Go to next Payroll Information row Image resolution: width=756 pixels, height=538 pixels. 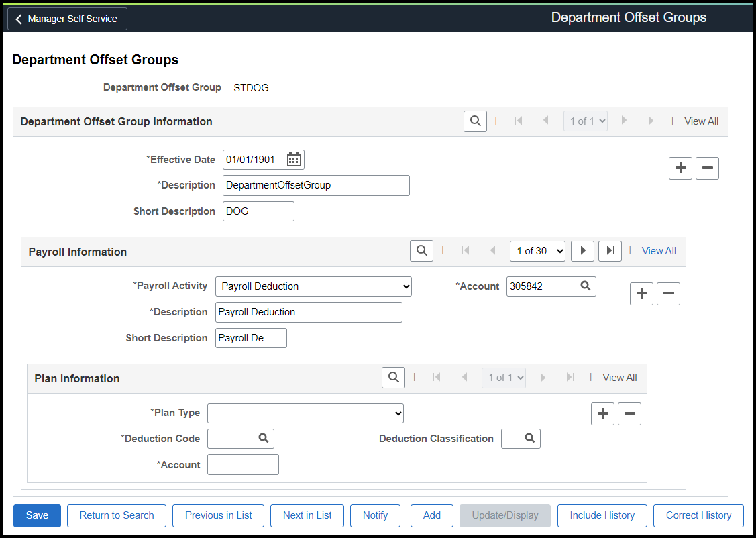582,251
